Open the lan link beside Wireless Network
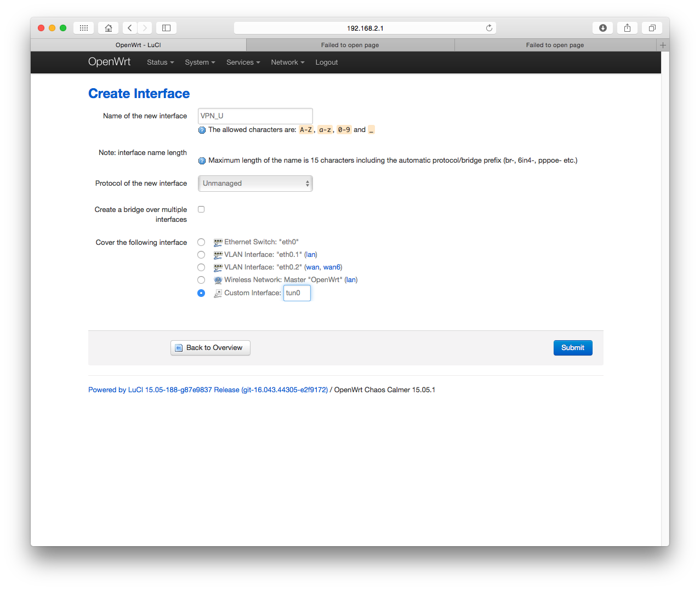700x590 pixels. tap(351, 280)
